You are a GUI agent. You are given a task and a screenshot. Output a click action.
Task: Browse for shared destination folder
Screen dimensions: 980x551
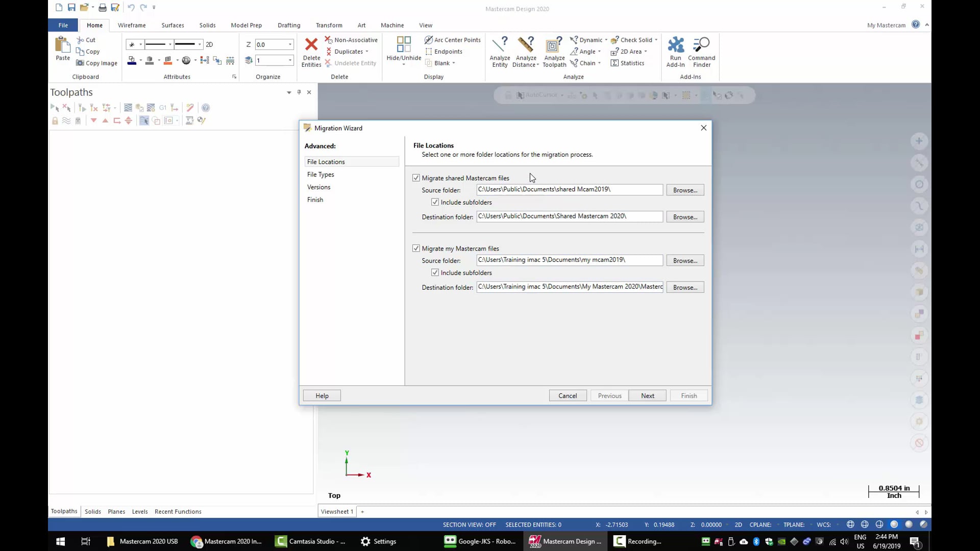685,217
